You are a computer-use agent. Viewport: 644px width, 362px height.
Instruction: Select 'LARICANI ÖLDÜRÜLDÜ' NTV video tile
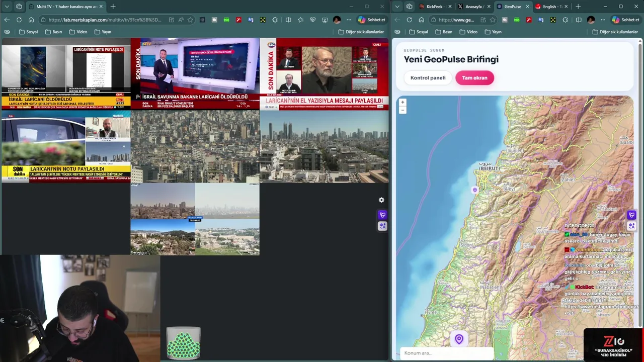(195, 73)
